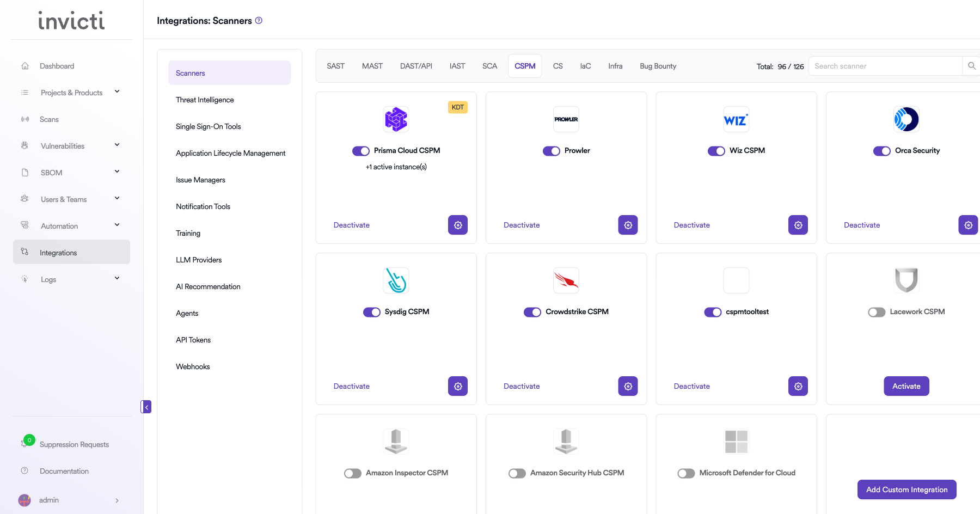
Task: Toggle off Prisma Cloud CSPM switch
Action: (360, 151)
